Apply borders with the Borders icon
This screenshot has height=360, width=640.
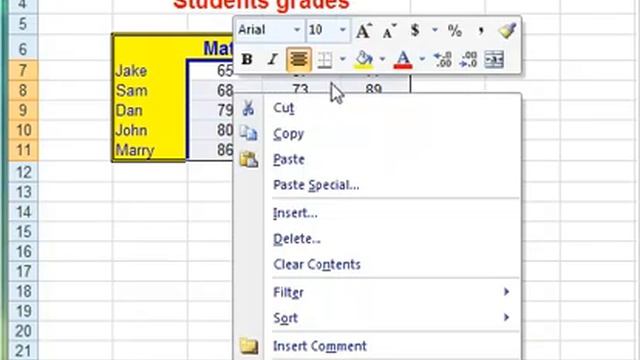324,60
